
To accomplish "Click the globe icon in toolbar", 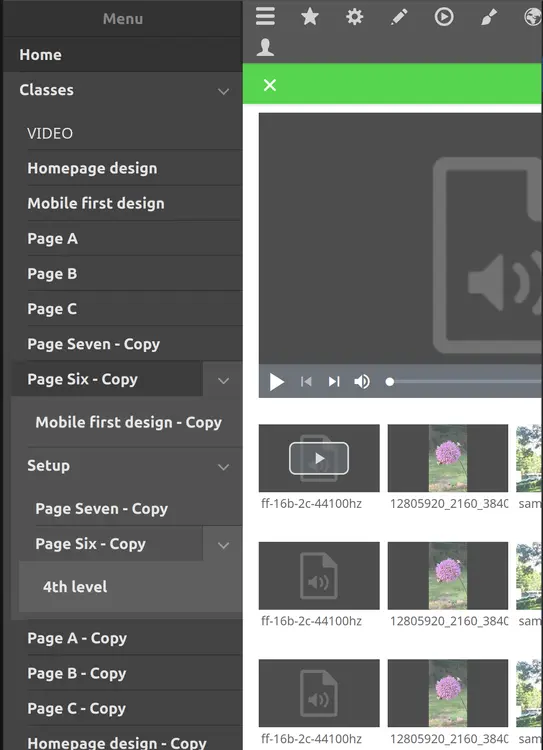I will click(x=532, y=17).
